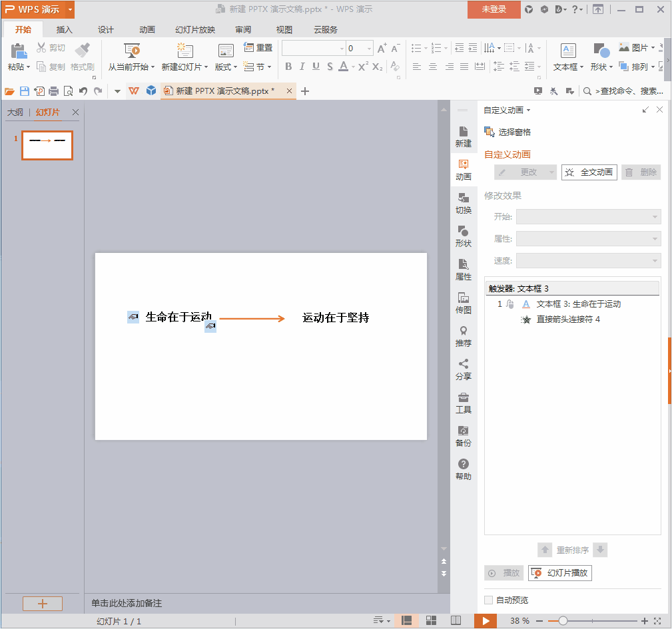Screen dimensions: 672x629
Task: Switch to the 大纲 outline tab
Action: [x=15, y=112]
